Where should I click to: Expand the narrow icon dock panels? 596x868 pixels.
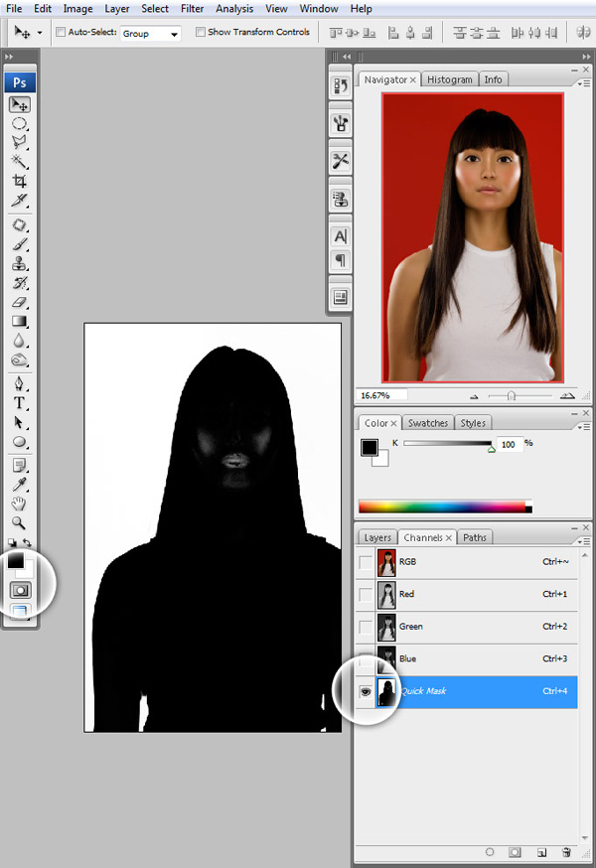click(347, 57)
